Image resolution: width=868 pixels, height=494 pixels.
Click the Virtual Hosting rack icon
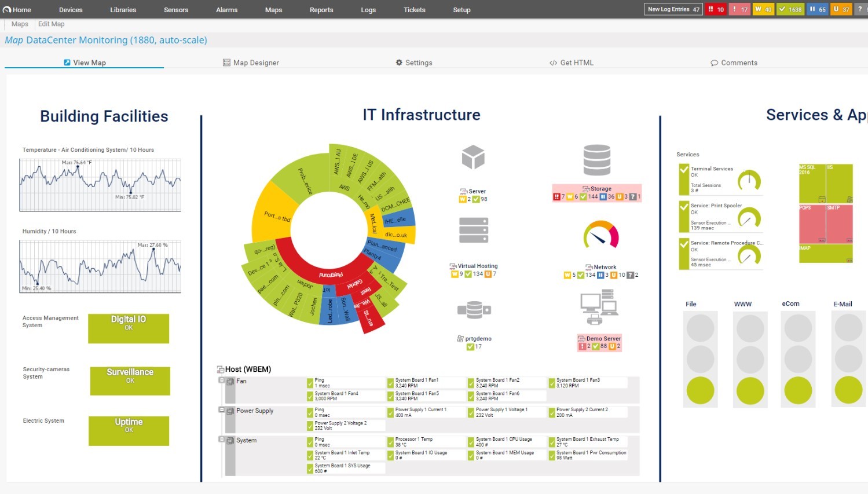[x=473, y=230]
